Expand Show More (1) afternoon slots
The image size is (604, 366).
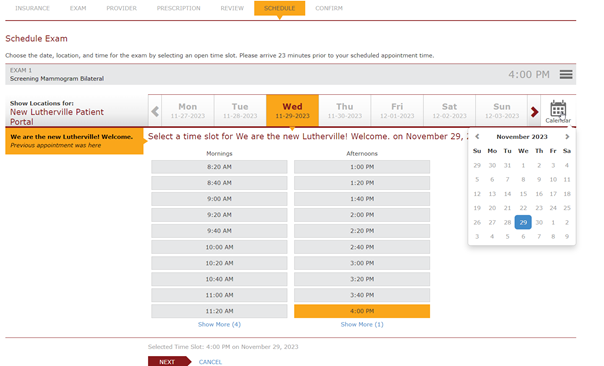[x=362, y=324]
